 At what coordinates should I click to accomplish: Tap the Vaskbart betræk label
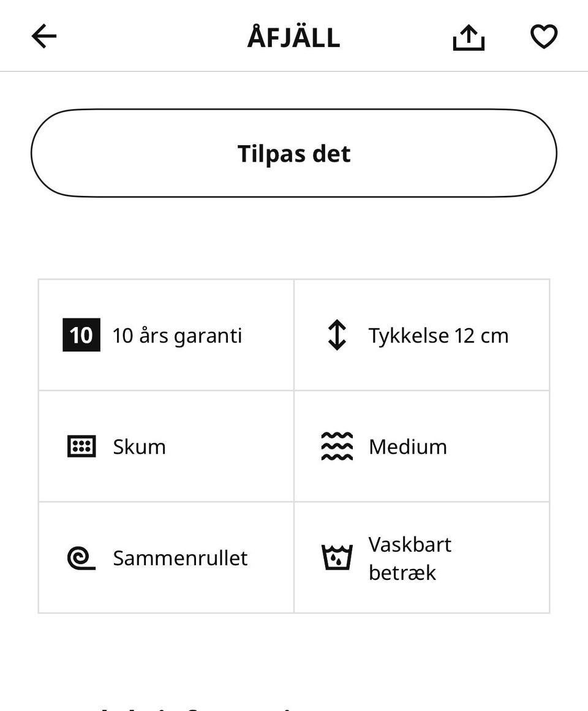click(410, 559)
